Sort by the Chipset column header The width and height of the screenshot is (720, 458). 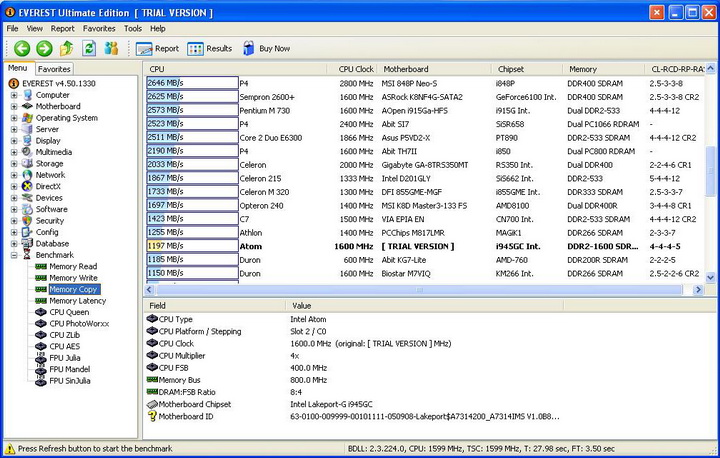pyautogui.click(x=527, y=69)
